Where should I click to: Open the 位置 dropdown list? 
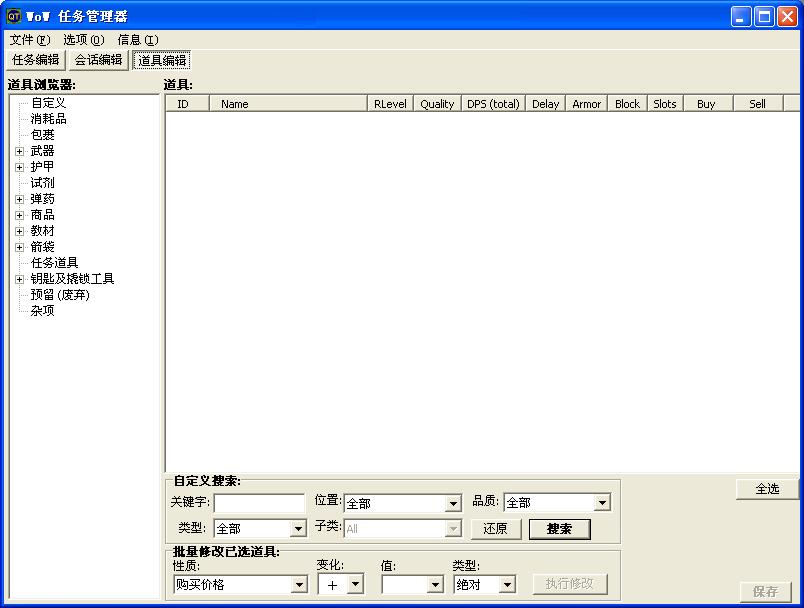coord(452,504)
